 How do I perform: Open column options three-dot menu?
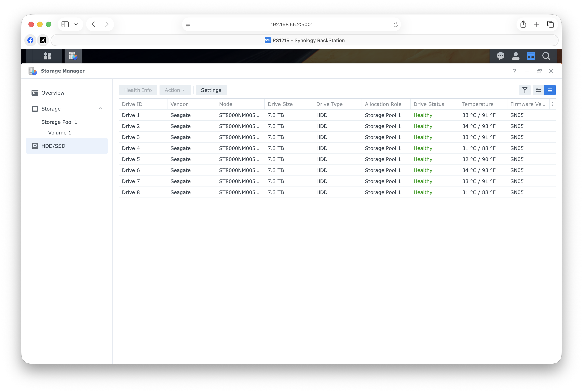[552, 104]
